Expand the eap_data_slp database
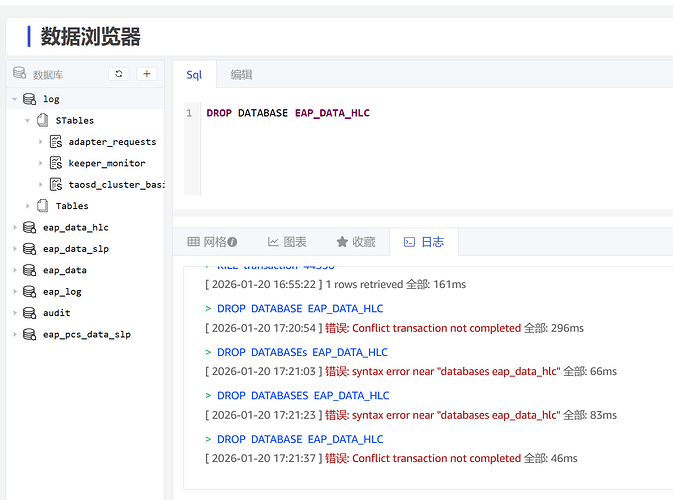The width and height of the screenshot is (673, 500). pyautogui.click(x=15, y=249)
